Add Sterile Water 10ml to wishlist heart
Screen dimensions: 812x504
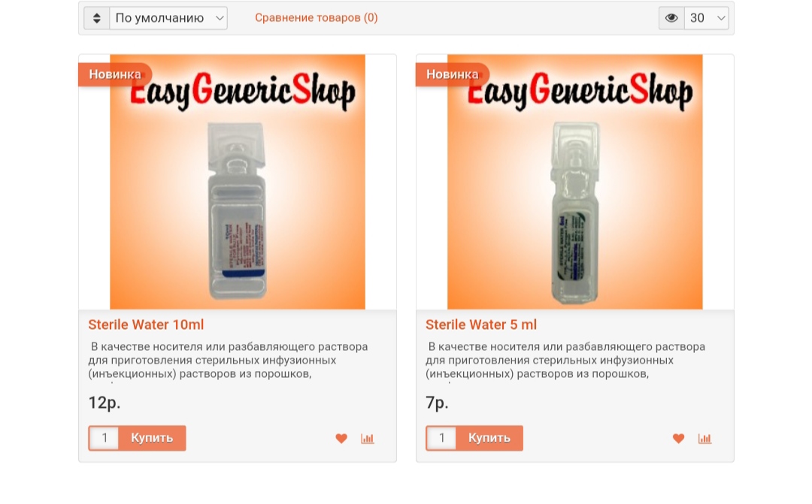[341, 439]
